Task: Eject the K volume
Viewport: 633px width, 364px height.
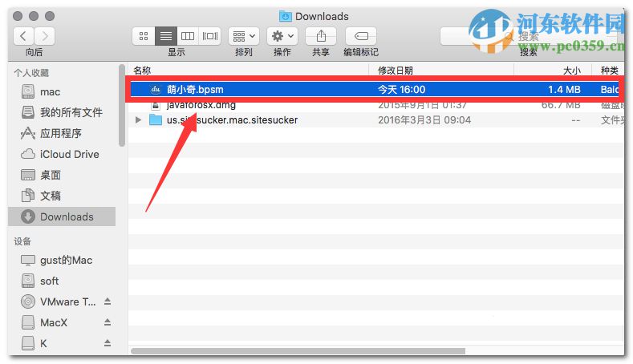Action: 108,342
